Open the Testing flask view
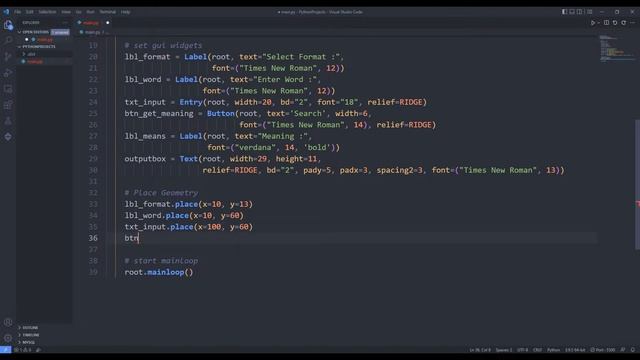Screen dimensions: 640x360 [x=8, y=120]
